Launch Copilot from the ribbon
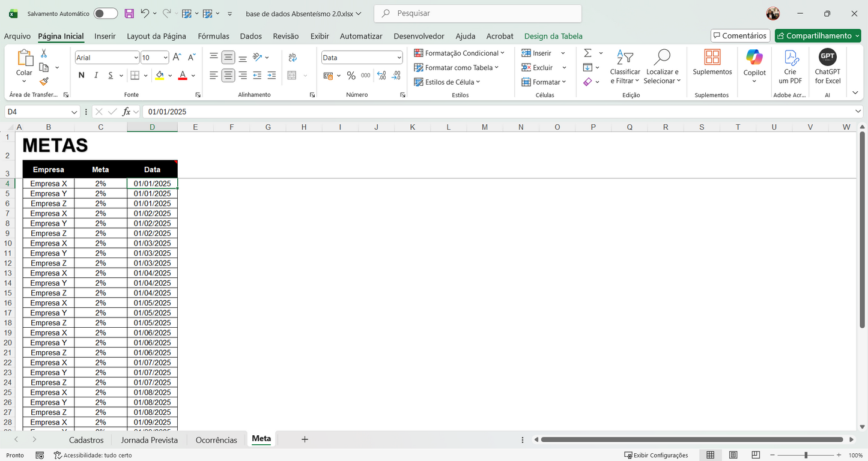Screen dimensions: 868x461 point(754,66)
